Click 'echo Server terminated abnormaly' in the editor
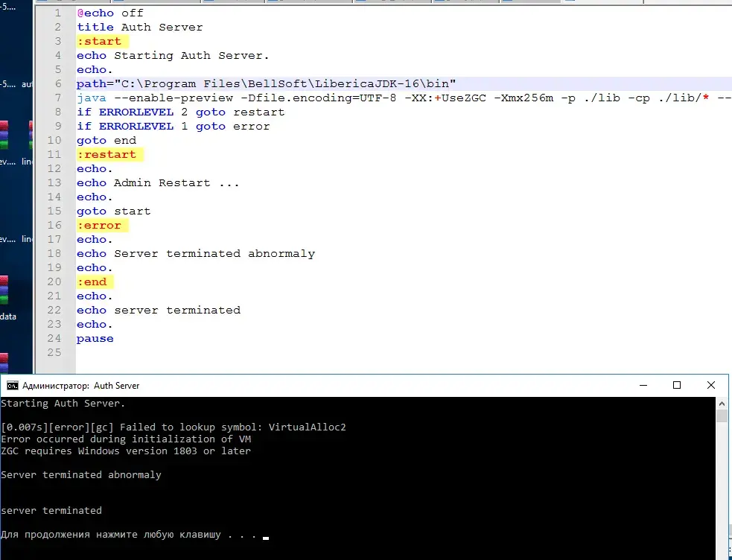 tap(196, 253)
